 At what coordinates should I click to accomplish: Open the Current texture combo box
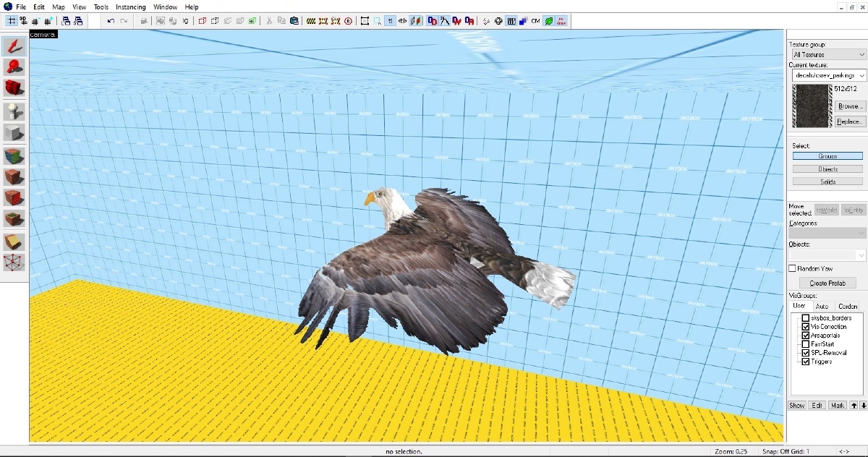pyautogui.click(x=827, y=75)
